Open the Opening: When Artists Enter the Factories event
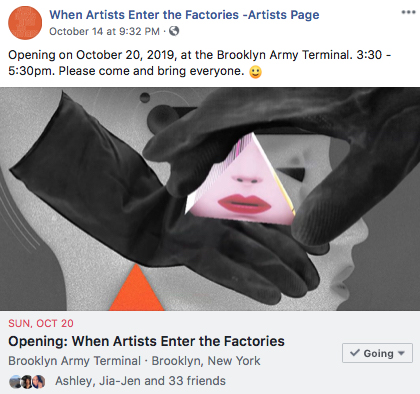 [x=146, y=341]
